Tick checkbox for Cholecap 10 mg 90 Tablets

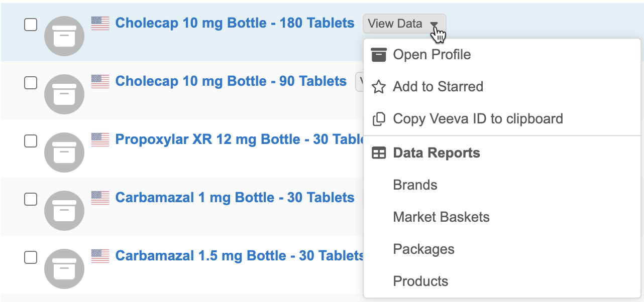31,83
